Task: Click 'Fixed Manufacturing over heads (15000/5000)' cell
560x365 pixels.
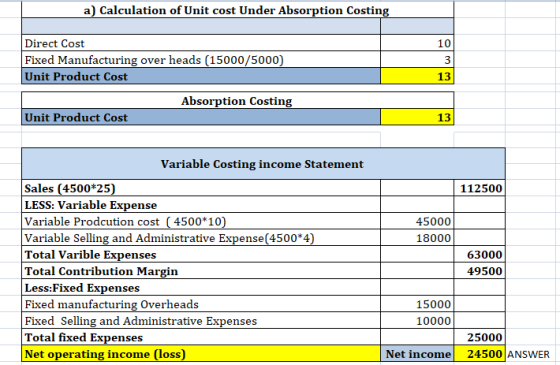Action: click(201, 60)
